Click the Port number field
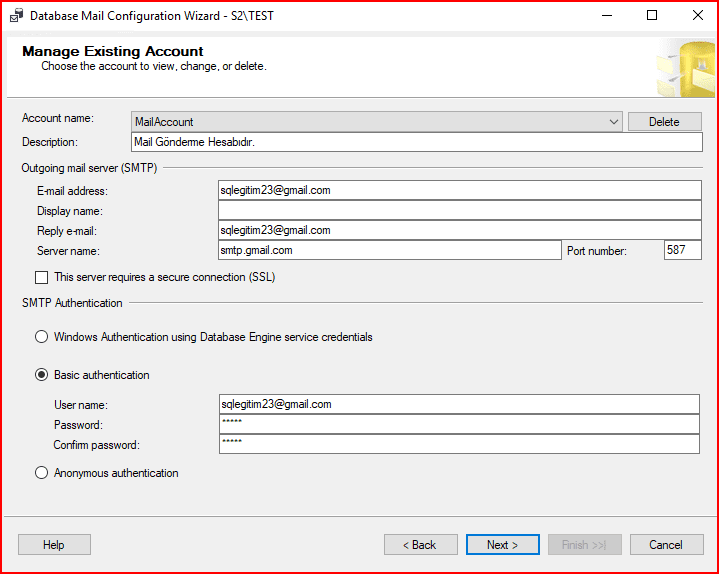The width and height of the screenshot is (719, 574). tap(682, 250)
